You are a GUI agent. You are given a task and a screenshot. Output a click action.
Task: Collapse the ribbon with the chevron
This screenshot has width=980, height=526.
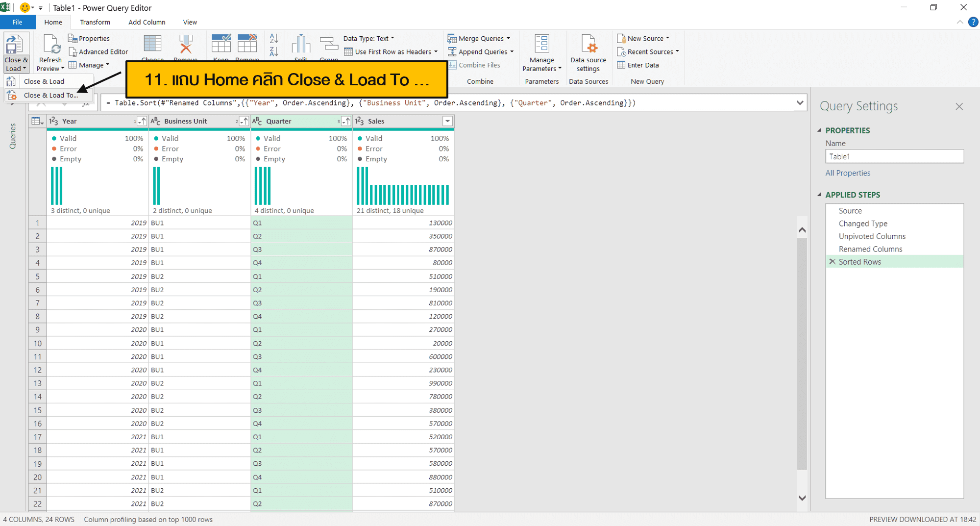(x=959, y=22)
